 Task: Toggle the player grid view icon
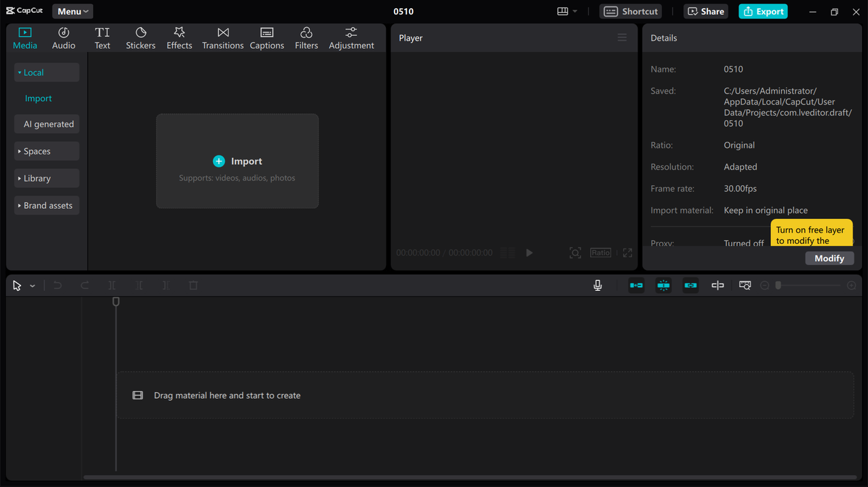coord(507,253)
